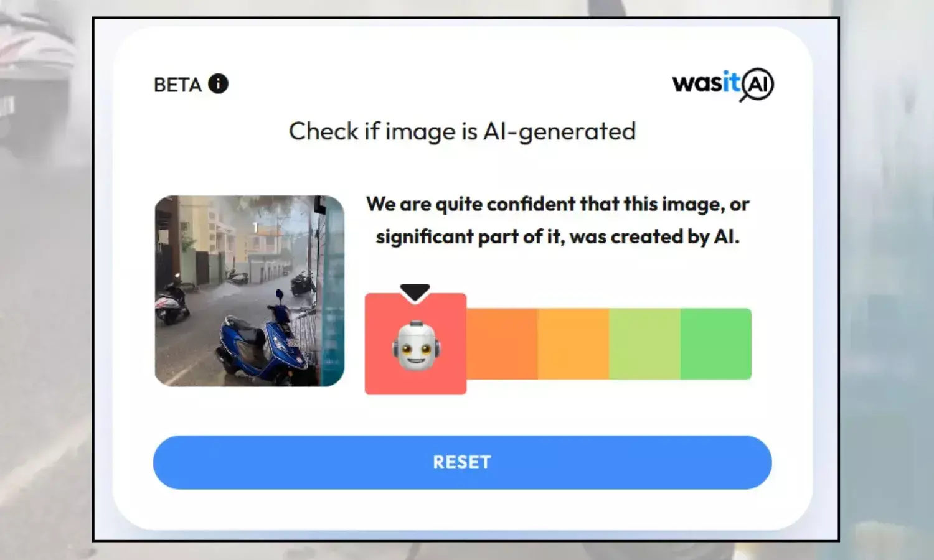This screenshot has width=934, height=560.
Task: Click the magnifier AI circle in logo
Action: 757,85
